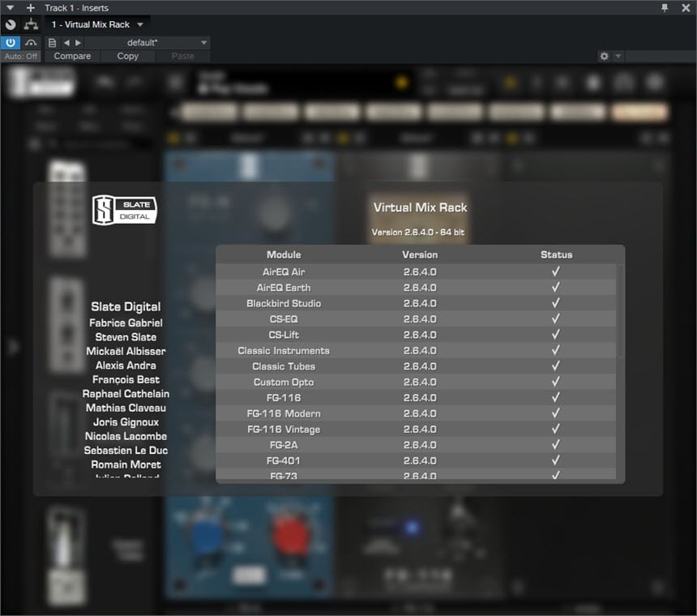Close the Track 1 Inserts window
The image size is (697, 616).
686,7
